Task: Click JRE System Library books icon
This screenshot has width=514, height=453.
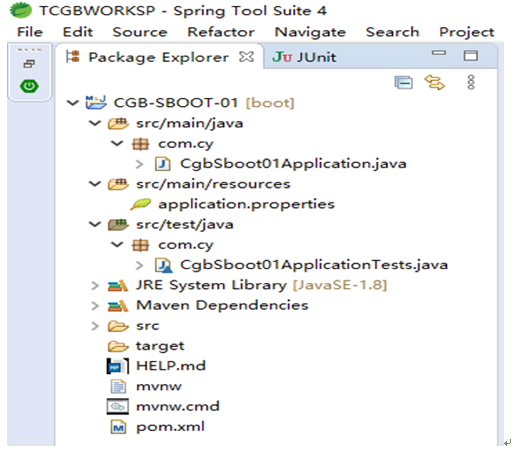Action: click(x=118, y=286)
